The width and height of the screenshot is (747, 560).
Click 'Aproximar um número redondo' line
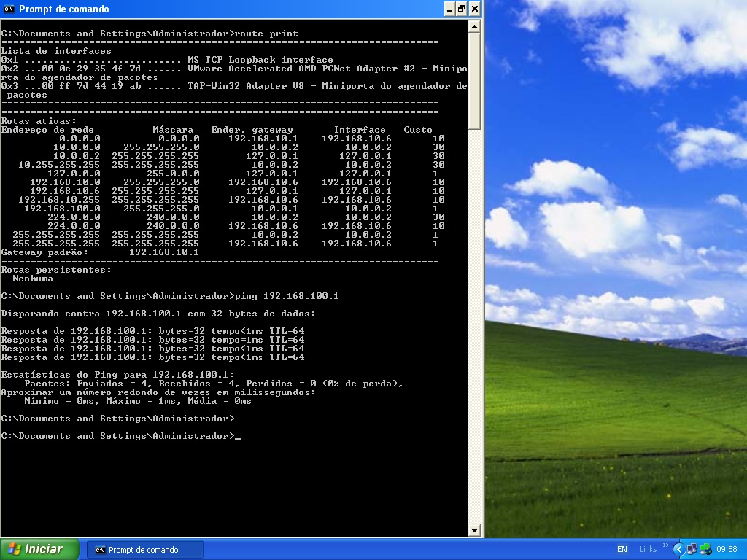coord(158,392)
